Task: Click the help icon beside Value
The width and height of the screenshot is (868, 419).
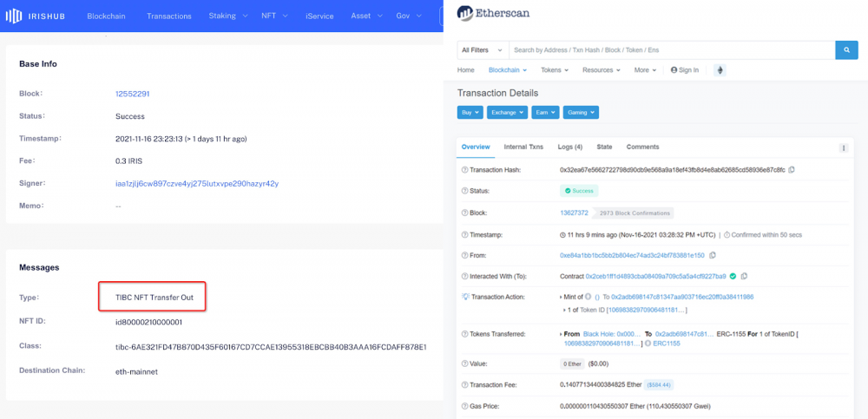Action: pos(464,363)
